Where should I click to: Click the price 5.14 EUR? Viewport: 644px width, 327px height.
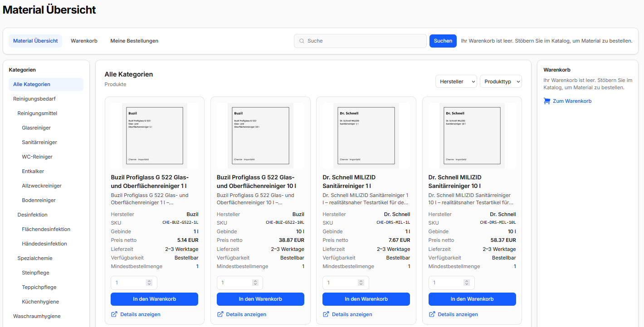[188, 240]
